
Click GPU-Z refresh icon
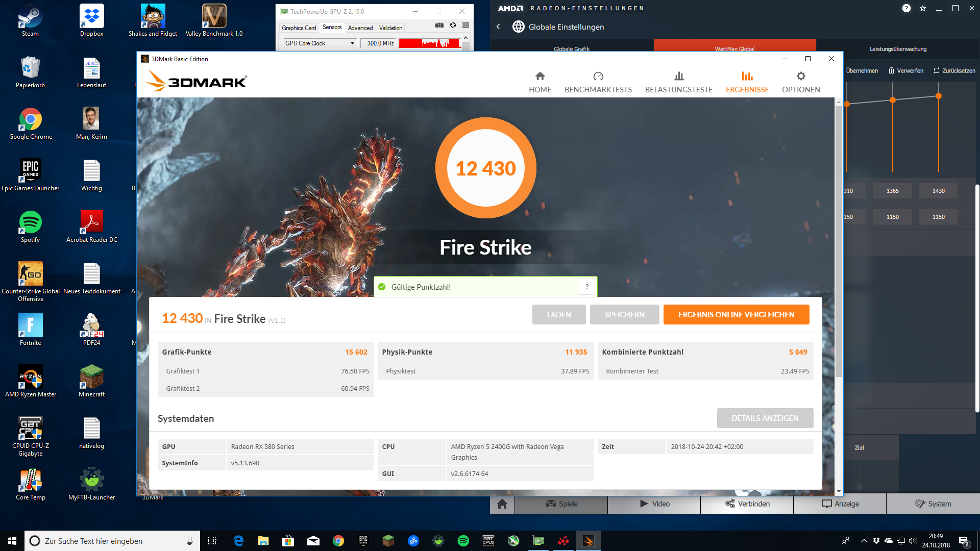[x=453, y=25]
